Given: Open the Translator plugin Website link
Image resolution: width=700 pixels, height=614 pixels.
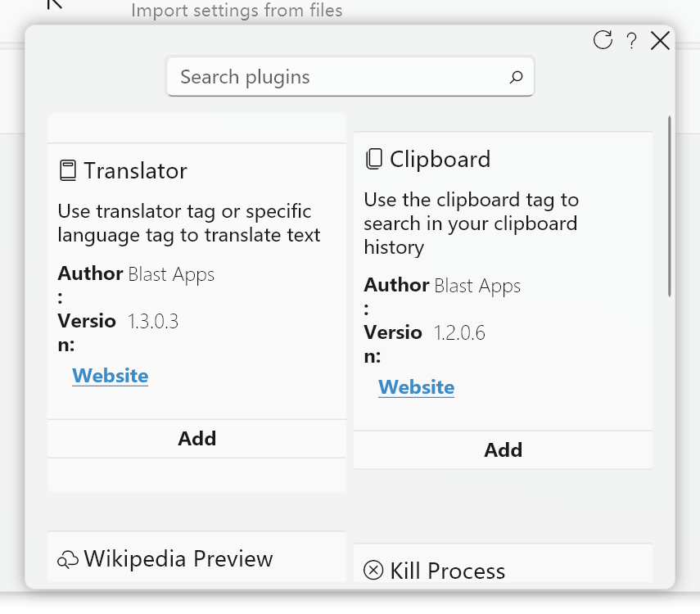Looking at the screenshot, I should coord(111,376).
